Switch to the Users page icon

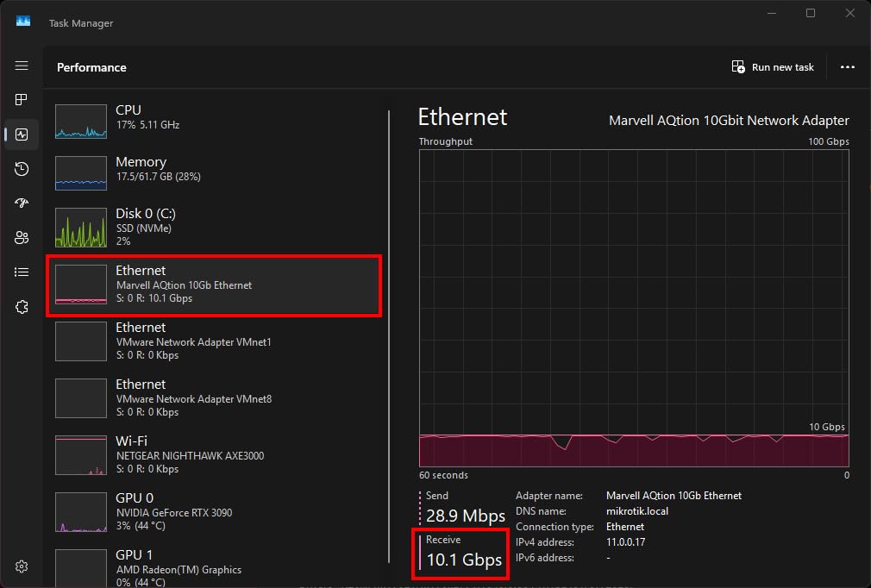(22, 238)
